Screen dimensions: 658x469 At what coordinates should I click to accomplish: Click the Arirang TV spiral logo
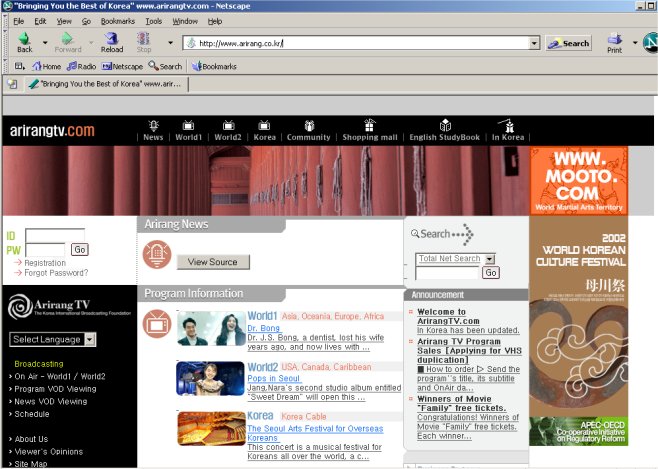20,306
